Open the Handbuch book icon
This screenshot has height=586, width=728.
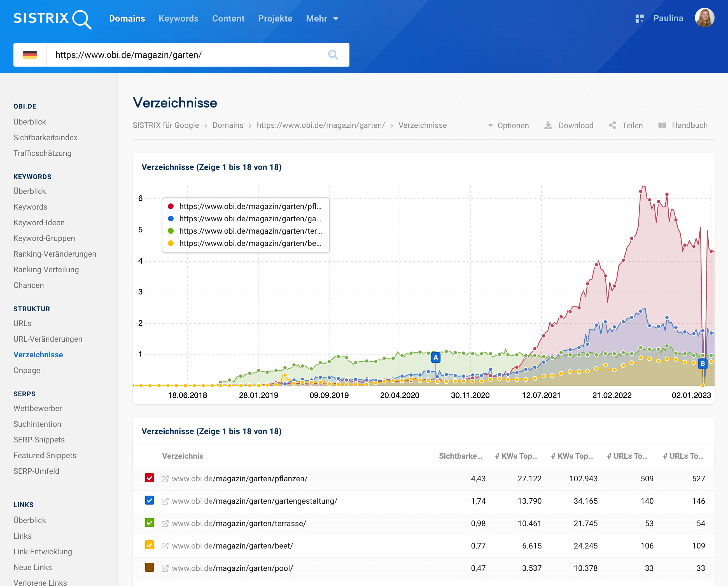(662, 126)
